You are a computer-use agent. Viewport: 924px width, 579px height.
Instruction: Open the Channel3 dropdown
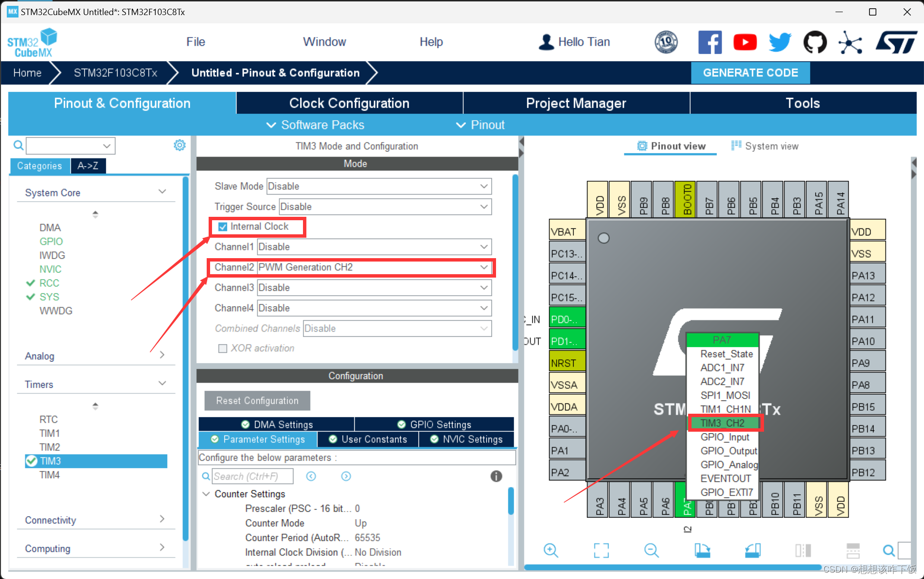click(374, 288)
